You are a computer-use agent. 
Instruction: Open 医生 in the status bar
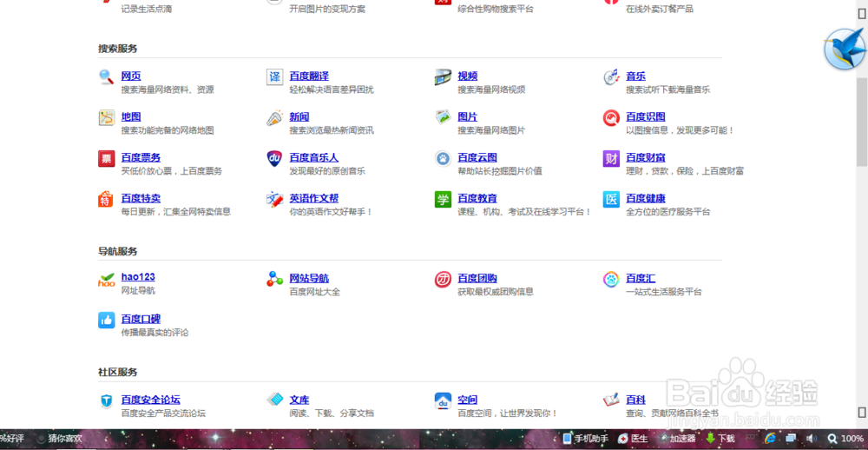click(633, 439)
